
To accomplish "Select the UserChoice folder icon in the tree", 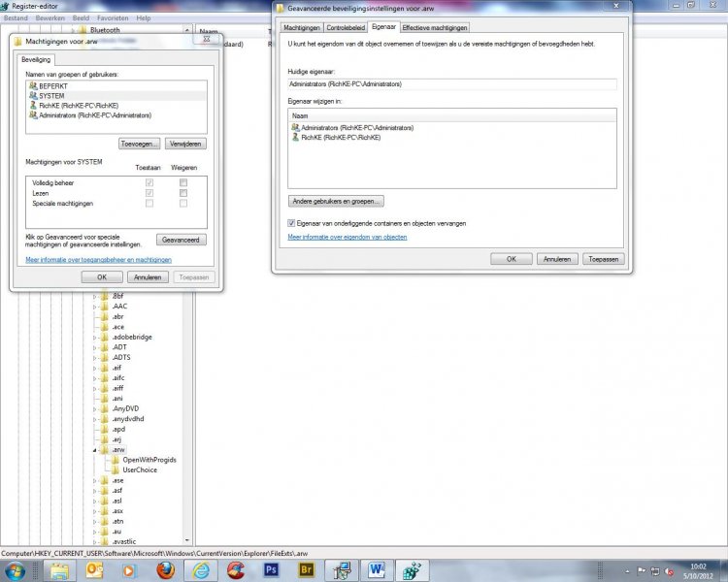I will coord(116,469).
